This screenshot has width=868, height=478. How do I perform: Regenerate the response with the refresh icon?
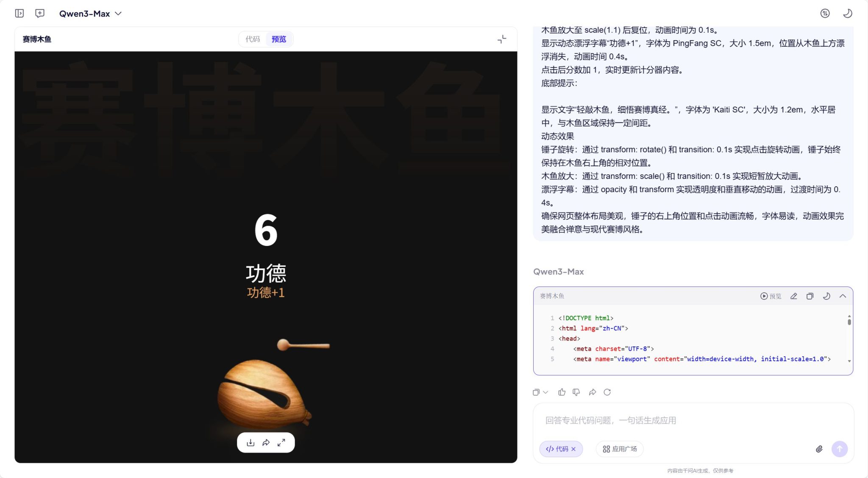point(608,392)
